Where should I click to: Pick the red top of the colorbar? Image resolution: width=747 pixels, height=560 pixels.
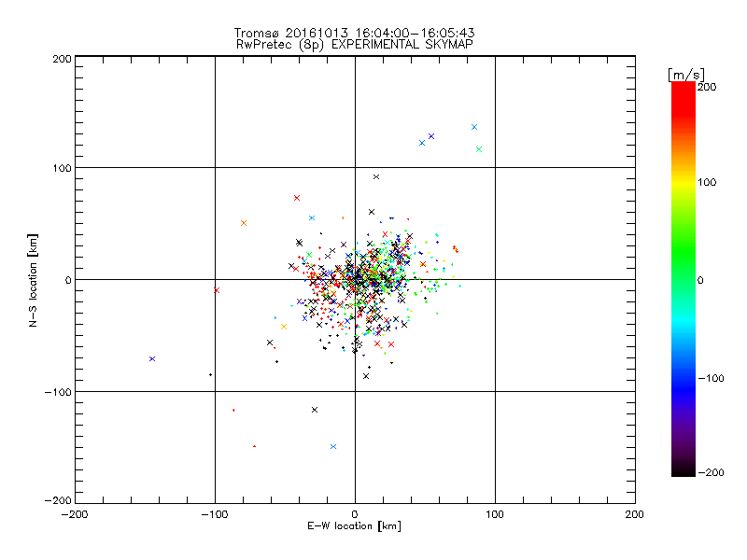[683, 87]
